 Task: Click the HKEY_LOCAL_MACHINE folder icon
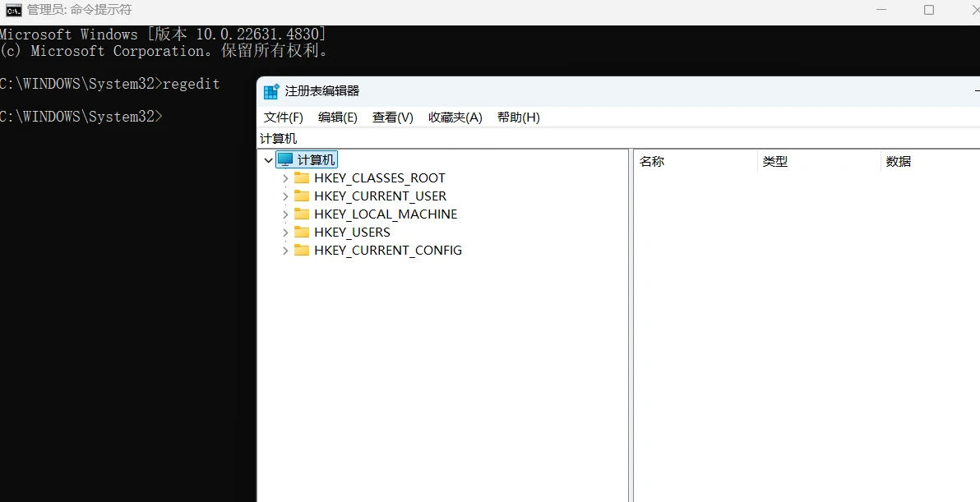point(301,214)
